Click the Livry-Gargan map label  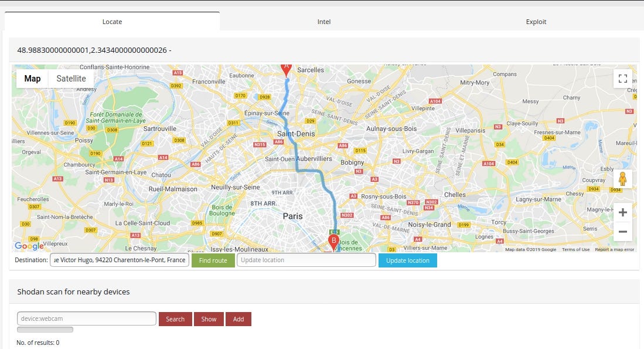point(418,151)
